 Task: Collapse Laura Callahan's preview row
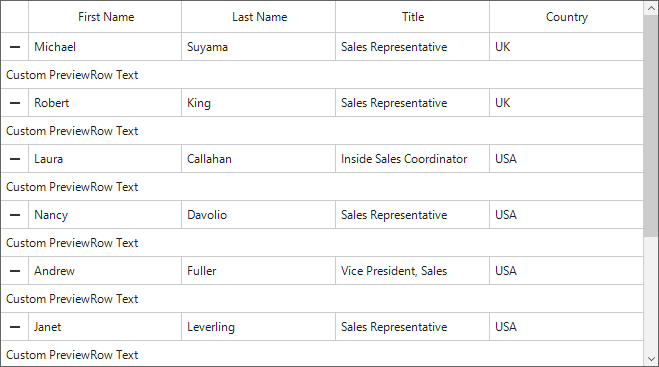15,159
